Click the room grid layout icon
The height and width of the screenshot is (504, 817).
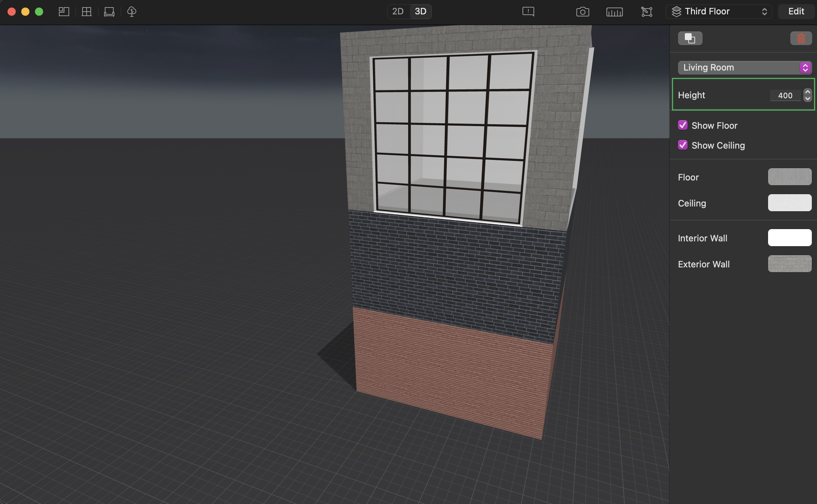(87, 12)
